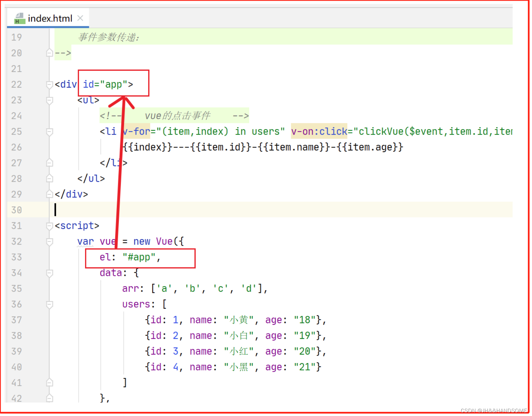The width and height of the screenshot is (532, 416).
Task: Click the v-for attribute on line 25
Action: pos(136,132)
